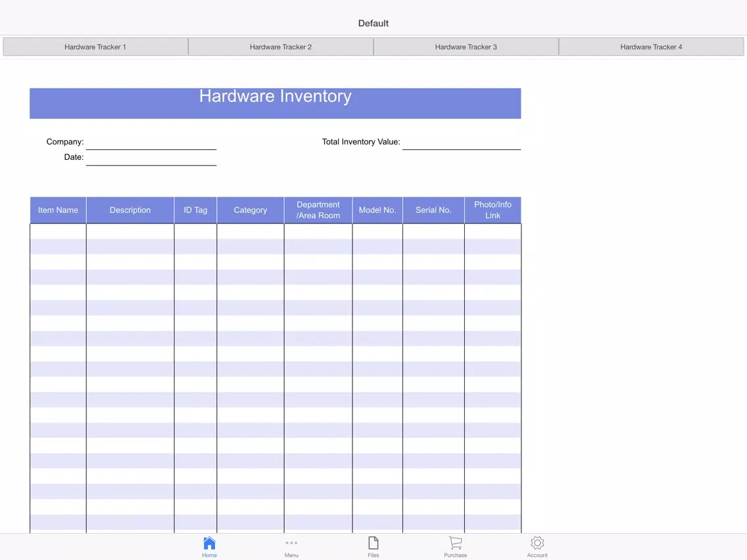The width and height of the screenshot is (747, 560).
Task: Switch to Hardware Tracker 1 tab
Action: [x=95, y=47]
